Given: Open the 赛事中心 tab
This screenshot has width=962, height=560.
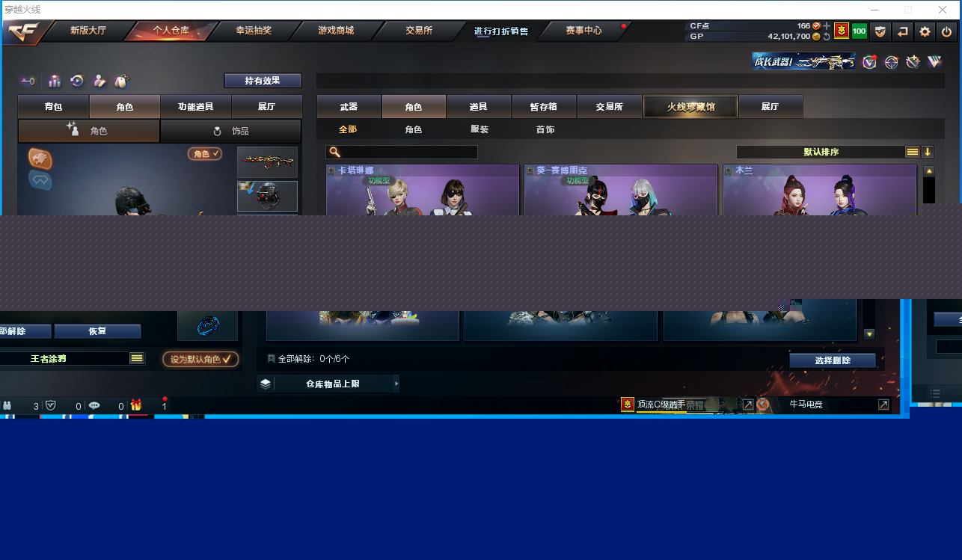Looking at the screenshot, I should coord(583,31).
